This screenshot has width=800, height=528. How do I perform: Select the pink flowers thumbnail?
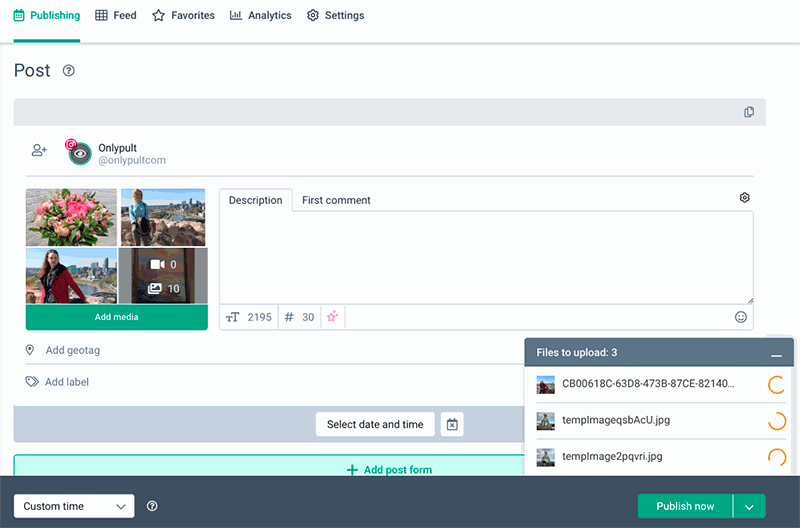71,217
